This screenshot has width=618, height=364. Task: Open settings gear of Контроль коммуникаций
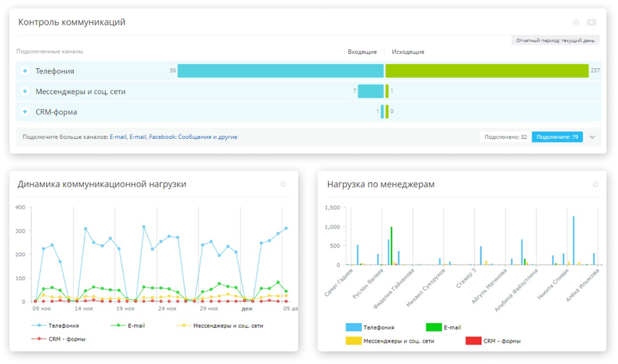[x=576, y=23]
